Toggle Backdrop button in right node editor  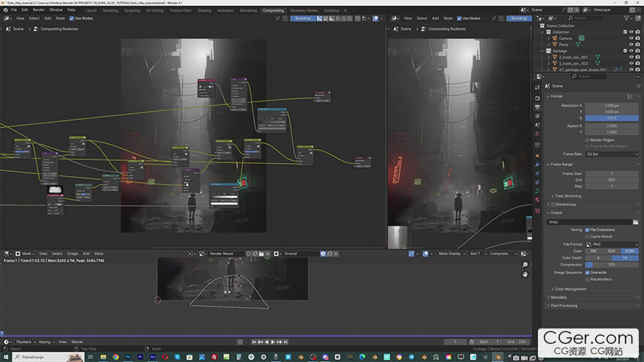(x=519, y=18)
